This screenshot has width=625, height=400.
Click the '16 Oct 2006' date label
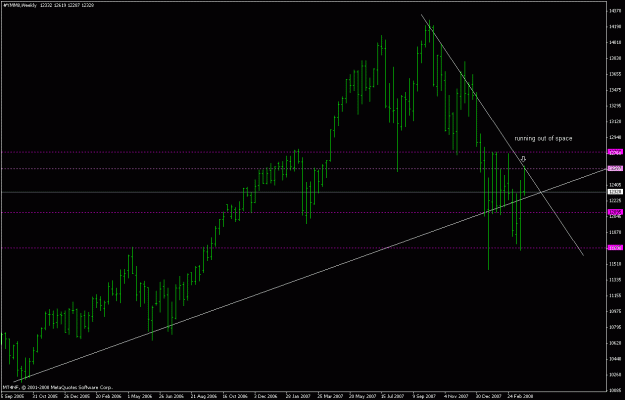click(x=234, y=397)
